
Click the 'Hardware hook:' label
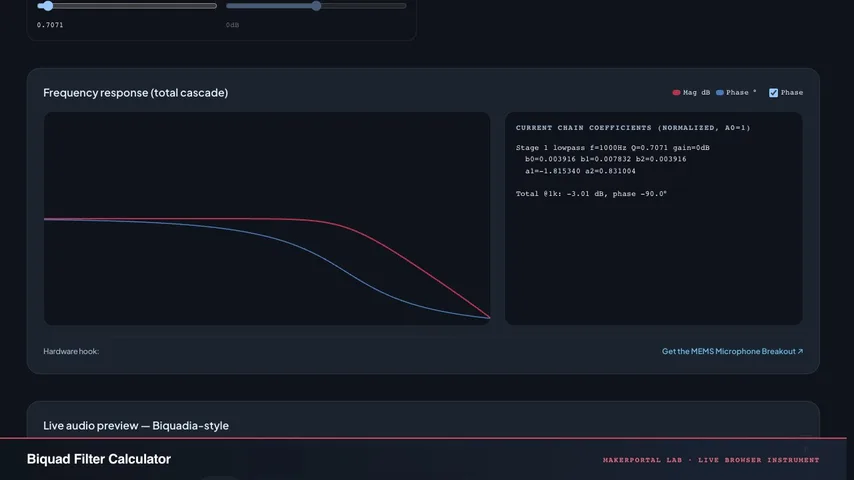coord(71,351)
